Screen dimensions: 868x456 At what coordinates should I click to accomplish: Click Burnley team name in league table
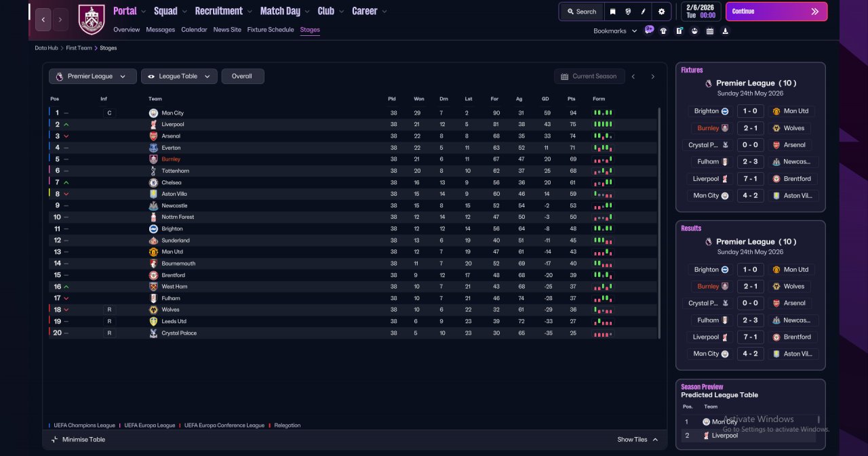[171, 159]
